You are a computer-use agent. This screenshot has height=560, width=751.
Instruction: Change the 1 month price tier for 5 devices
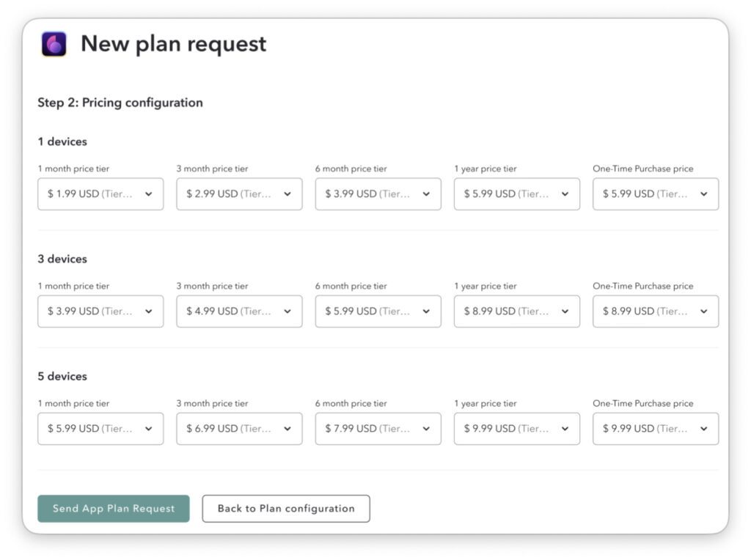pos(100,428)
